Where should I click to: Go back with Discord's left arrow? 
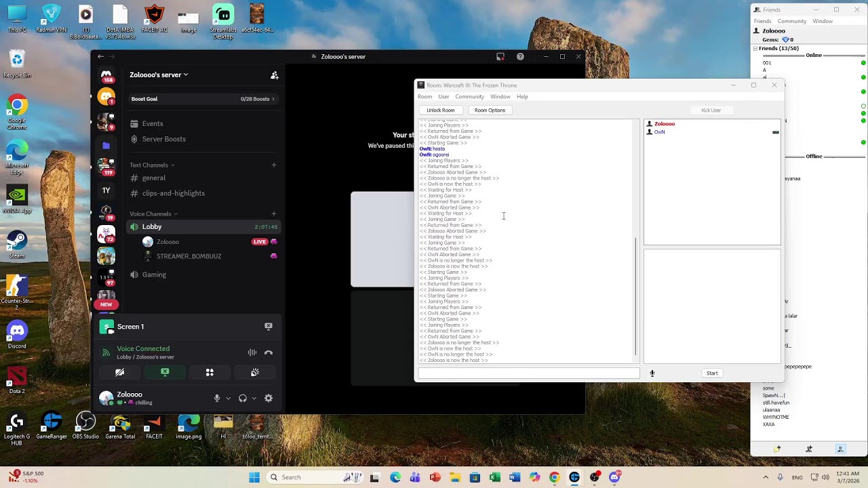(x=100, y=57)
